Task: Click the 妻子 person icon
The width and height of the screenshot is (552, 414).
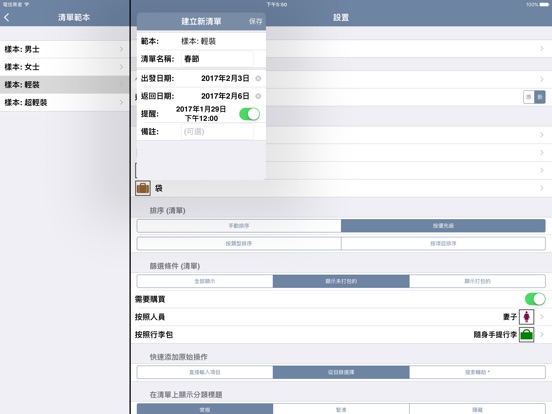Action: pyautogui.click(x=526, y=316)
